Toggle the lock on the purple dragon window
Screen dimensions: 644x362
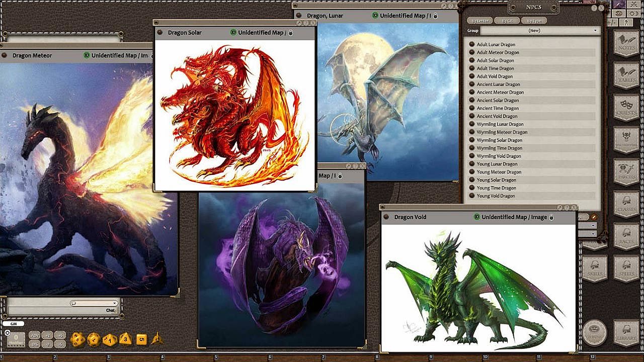pos(340,176)
